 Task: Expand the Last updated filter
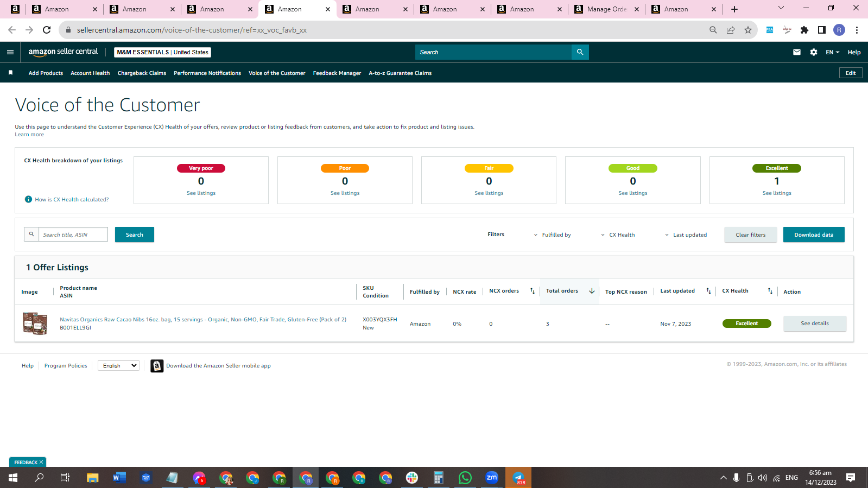(x=686, y=235)
